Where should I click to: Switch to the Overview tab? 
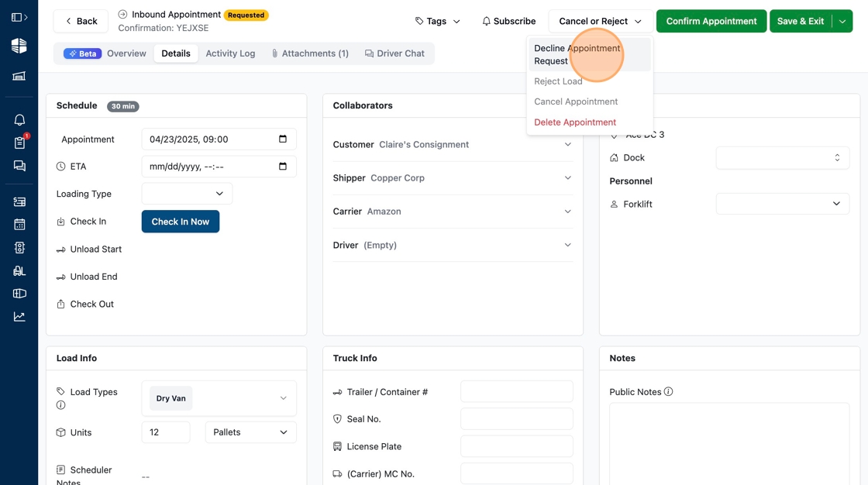126,53
